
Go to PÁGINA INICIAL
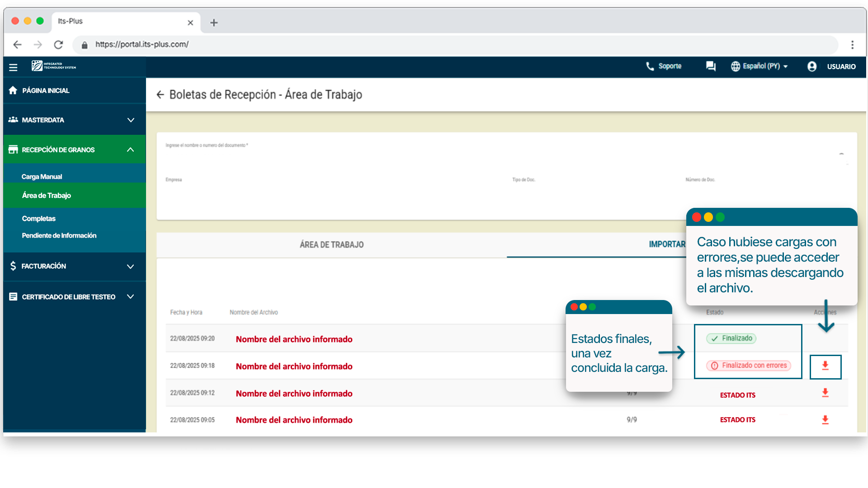45,91
